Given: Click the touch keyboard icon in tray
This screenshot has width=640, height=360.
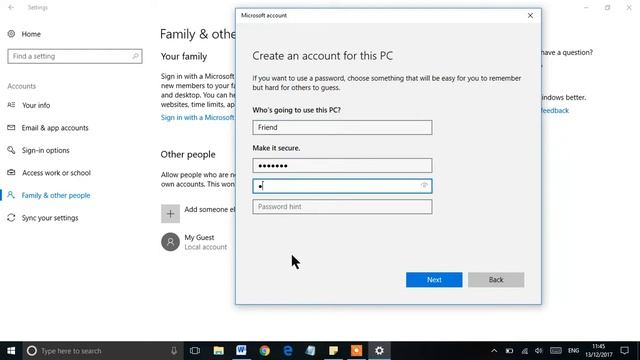Looking at the screenshot, I should [x=556, y=351].
